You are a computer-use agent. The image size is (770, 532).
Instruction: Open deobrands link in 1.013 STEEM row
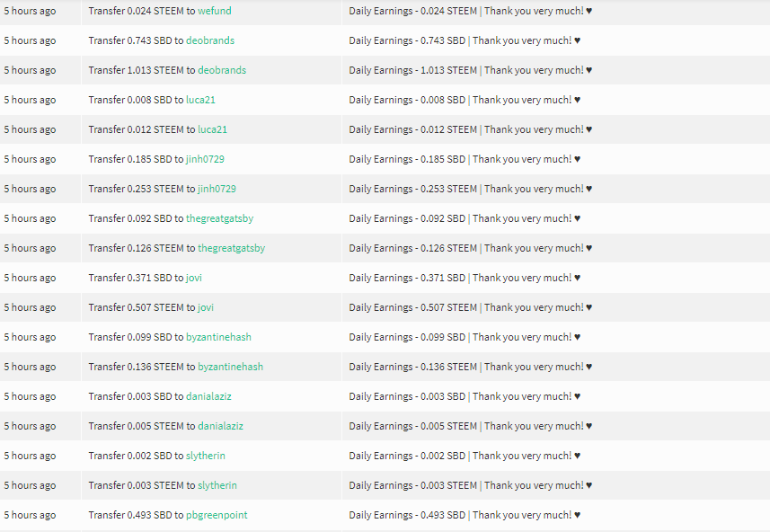click(x=222, y=70)
